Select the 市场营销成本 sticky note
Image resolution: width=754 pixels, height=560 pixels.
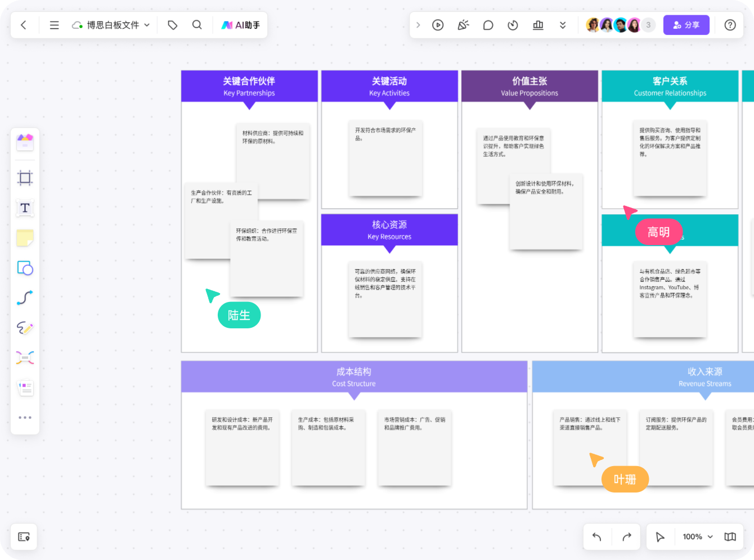point(415,448)
